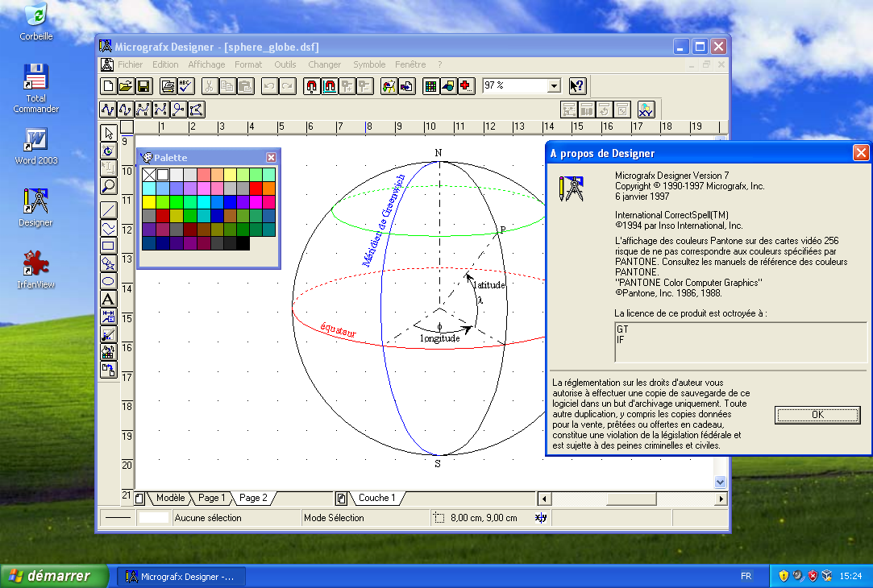This screenshot has height=588, width=873.
Task: Pick the magnifier zoom tool
Action: (x=108, y=186)
